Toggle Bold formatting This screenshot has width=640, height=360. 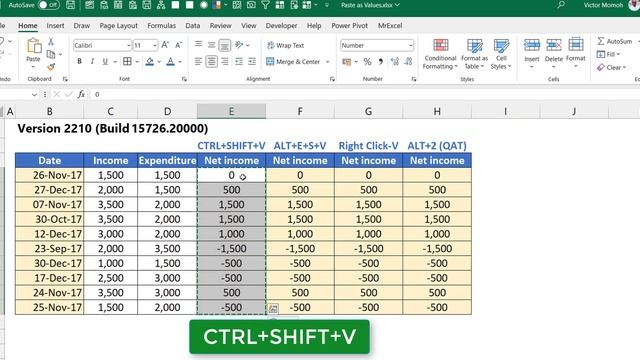pos(79,62)
